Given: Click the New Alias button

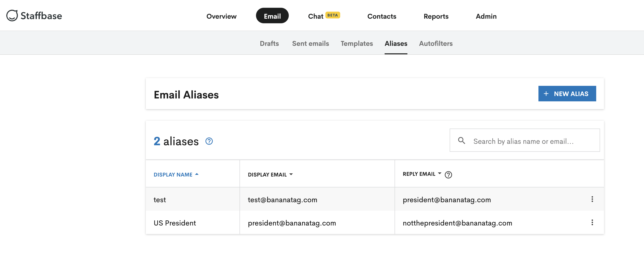Looking at the screenshot, I should click(567, 94).
